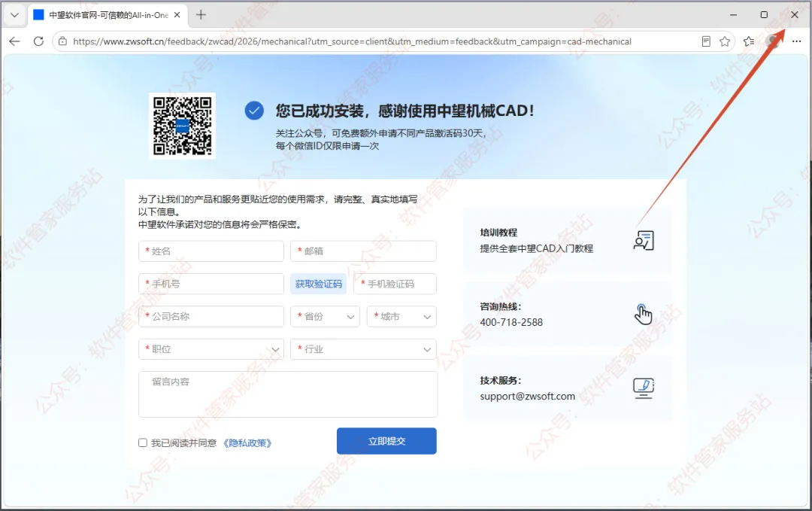The height and width of the screenshot is (511, 812).
Task: Click the 咨询热线 hand pointer icon
Action: coord(643,314)
